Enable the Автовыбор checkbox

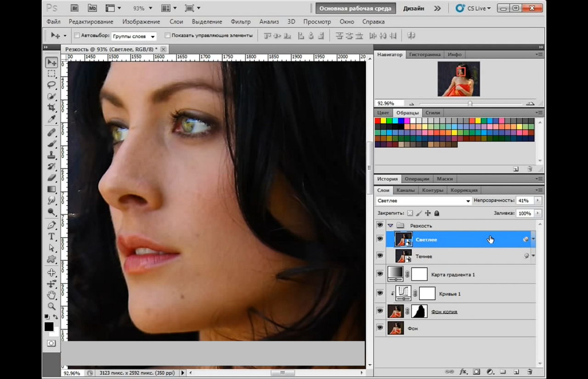click(77, 35)
